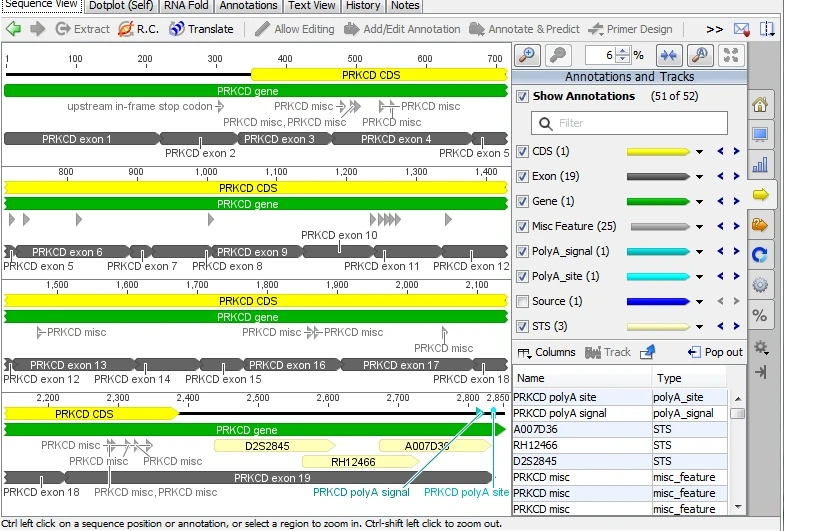The width and height of the screenshot is (819, 531).
Task: Click the green back arrow in toolbar
Action: [13, 29]
